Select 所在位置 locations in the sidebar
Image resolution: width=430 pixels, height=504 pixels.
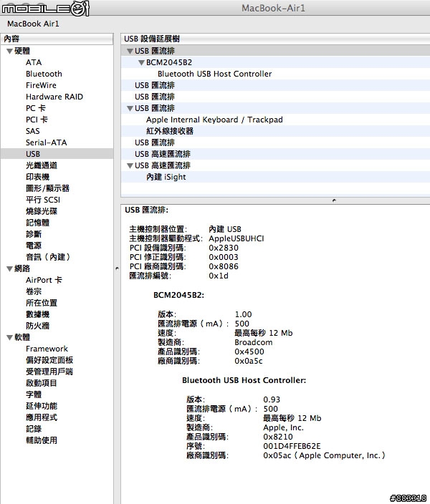coord(42,303)
